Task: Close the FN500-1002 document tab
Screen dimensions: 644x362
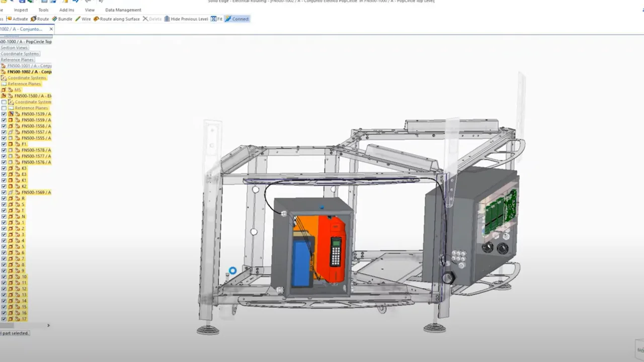Action: click(51, 29)
